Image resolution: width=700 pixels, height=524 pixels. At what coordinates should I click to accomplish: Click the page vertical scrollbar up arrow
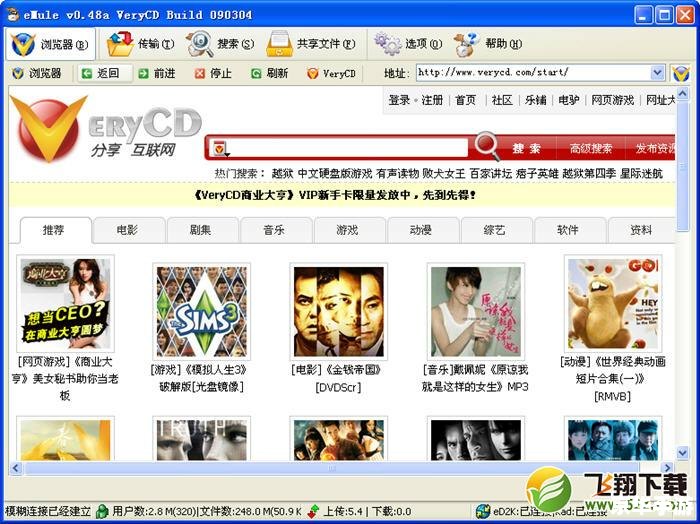coord(683,93)
